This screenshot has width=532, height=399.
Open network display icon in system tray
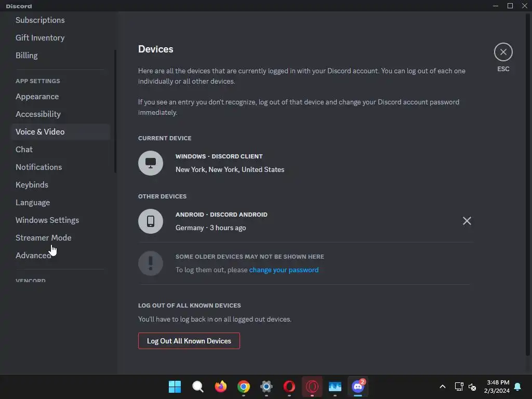pos(459,387)
